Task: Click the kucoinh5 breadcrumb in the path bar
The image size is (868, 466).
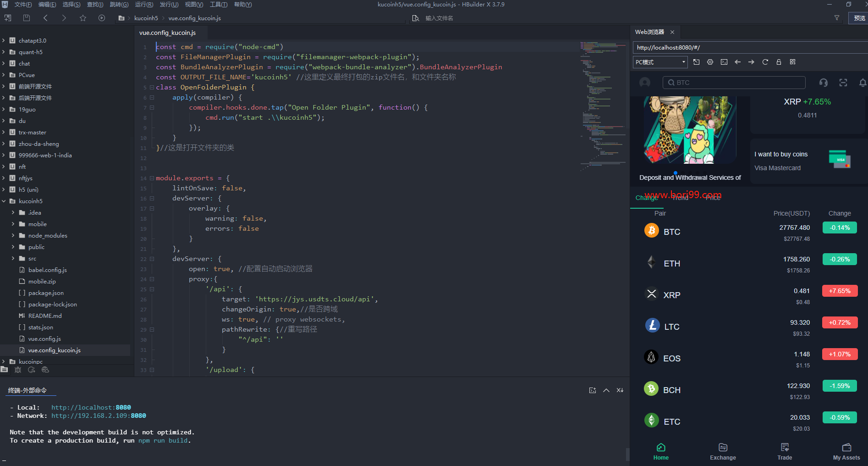Action: click(x=146, y=18)
